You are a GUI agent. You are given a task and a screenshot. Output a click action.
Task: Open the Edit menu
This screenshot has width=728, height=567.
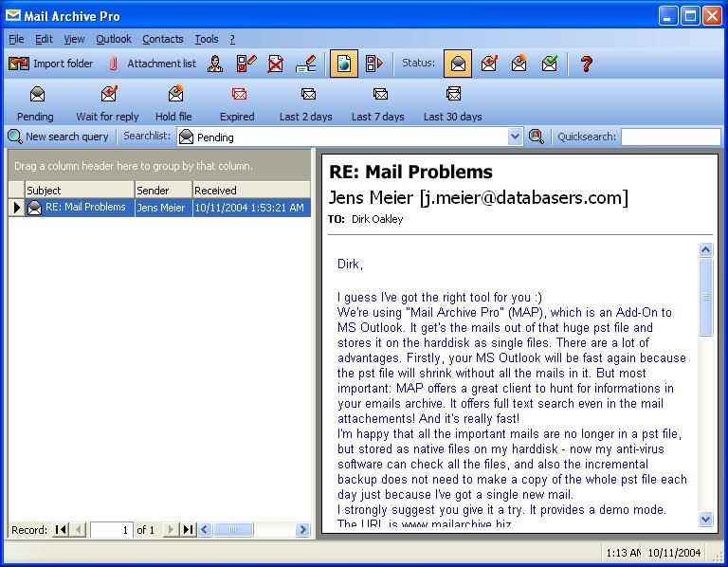click(45, 39)
